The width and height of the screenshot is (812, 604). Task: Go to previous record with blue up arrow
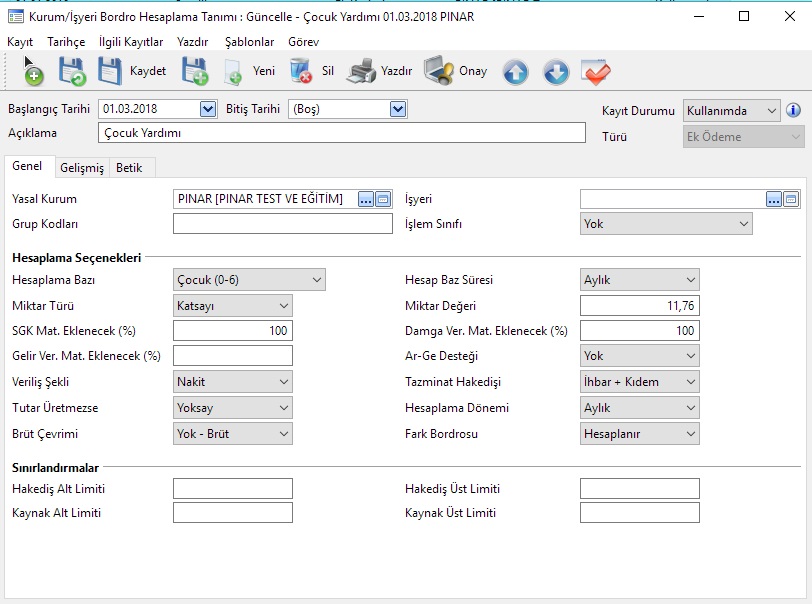[x=515, y=72]
